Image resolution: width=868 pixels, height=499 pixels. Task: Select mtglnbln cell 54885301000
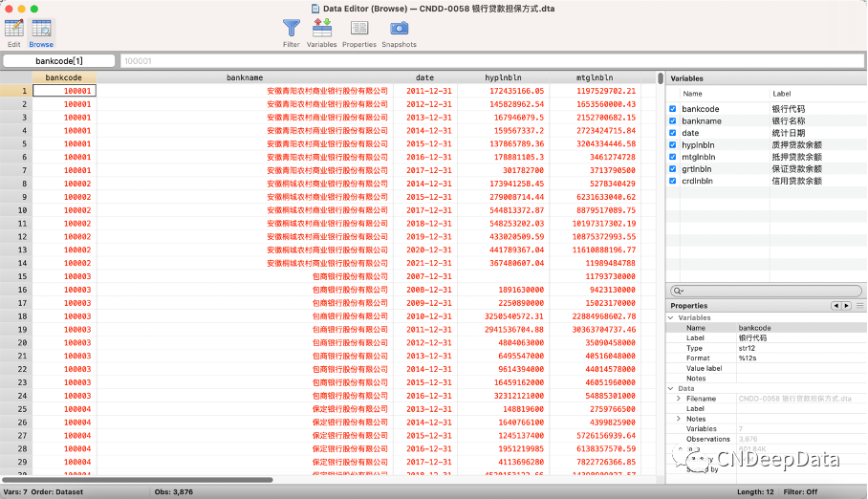595,396
